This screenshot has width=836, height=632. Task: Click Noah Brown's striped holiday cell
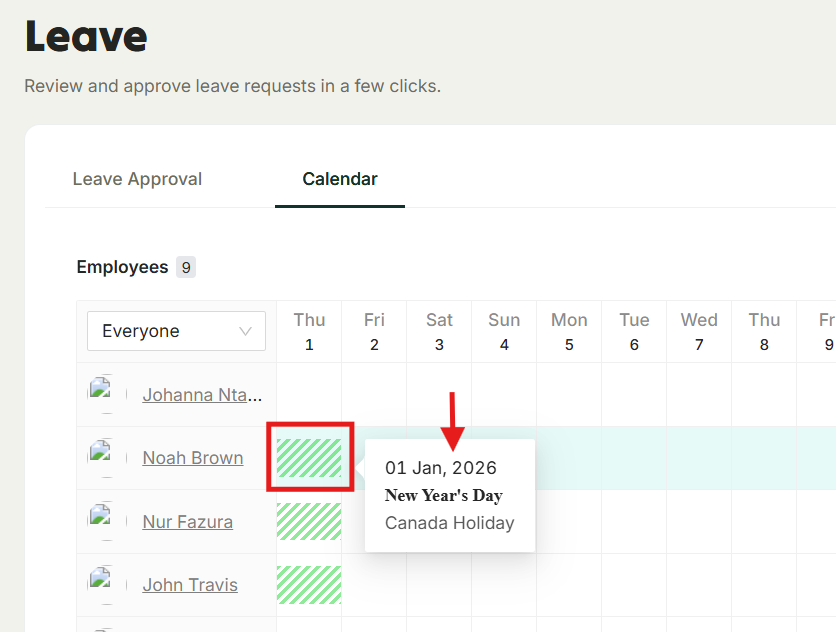click(309, 458)
